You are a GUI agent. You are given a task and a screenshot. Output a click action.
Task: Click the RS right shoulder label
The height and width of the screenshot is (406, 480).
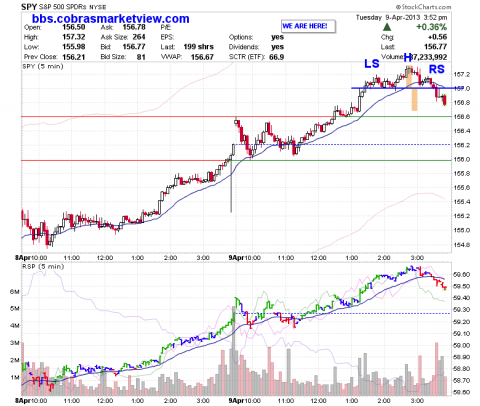point(437,69)
